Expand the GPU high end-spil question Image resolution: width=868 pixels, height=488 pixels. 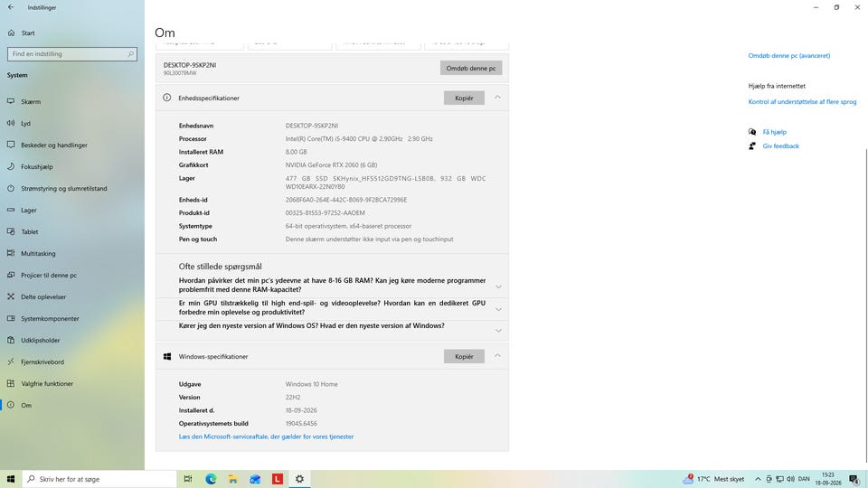pyautogui.click(x=498, y=309)
